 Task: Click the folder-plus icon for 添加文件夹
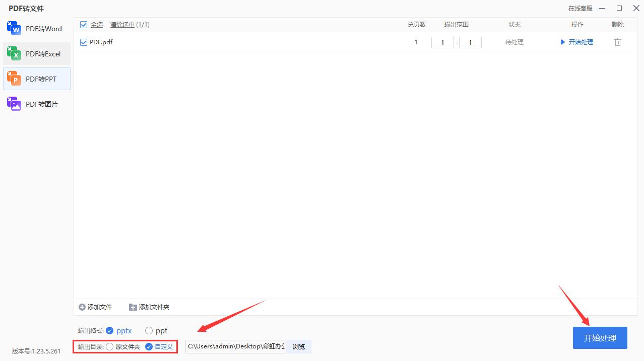point(133,307)
